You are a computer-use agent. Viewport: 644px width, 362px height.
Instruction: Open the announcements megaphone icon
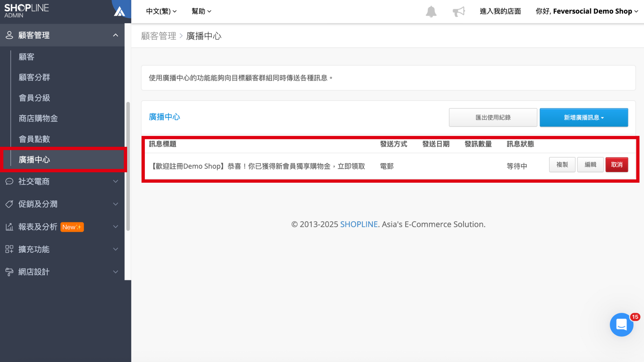point(459,11)
